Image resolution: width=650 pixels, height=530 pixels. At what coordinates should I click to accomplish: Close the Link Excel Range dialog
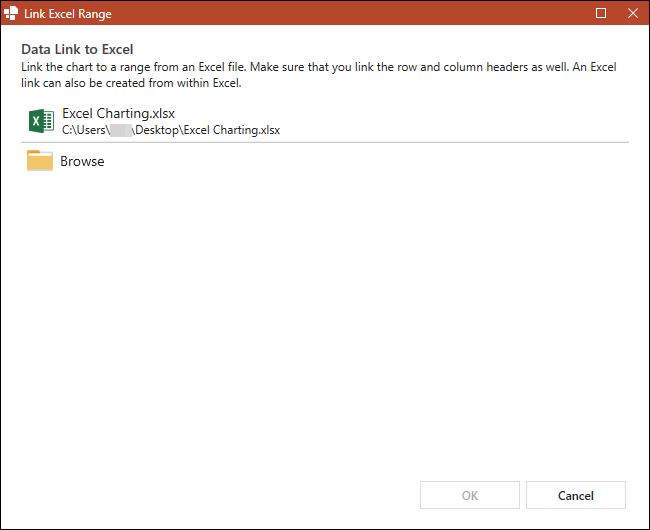tap(633, 13)
